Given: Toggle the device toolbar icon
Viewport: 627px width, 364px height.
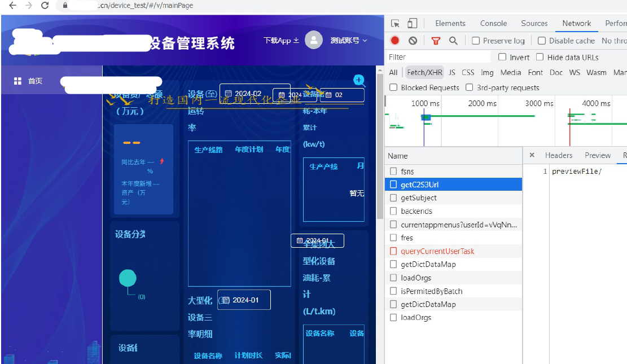Looking at the screenshot, I should [412, 23].
